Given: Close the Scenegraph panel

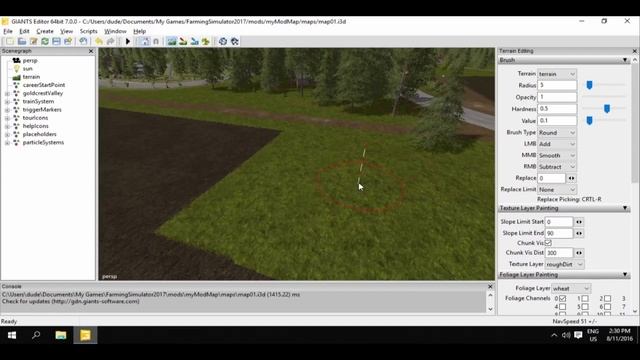Looking at the screenshot, I should click(91, 51).
